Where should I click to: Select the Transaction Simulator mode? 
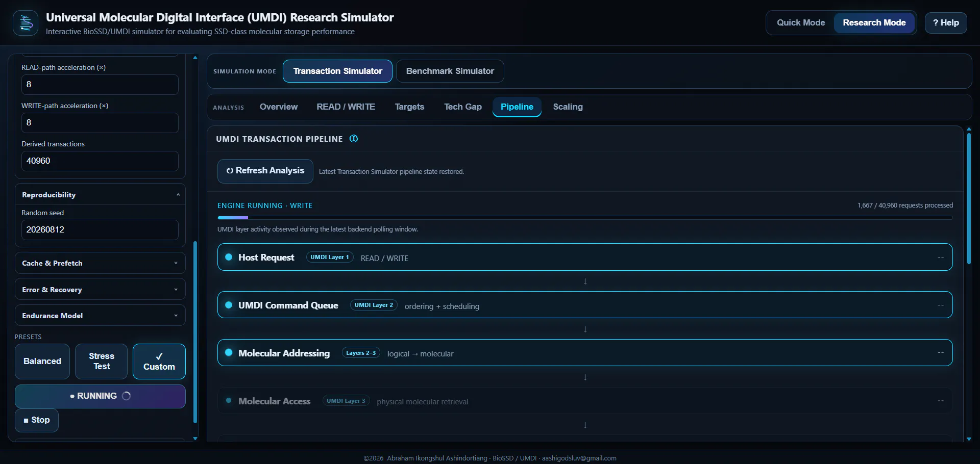[x=337, y=71]
